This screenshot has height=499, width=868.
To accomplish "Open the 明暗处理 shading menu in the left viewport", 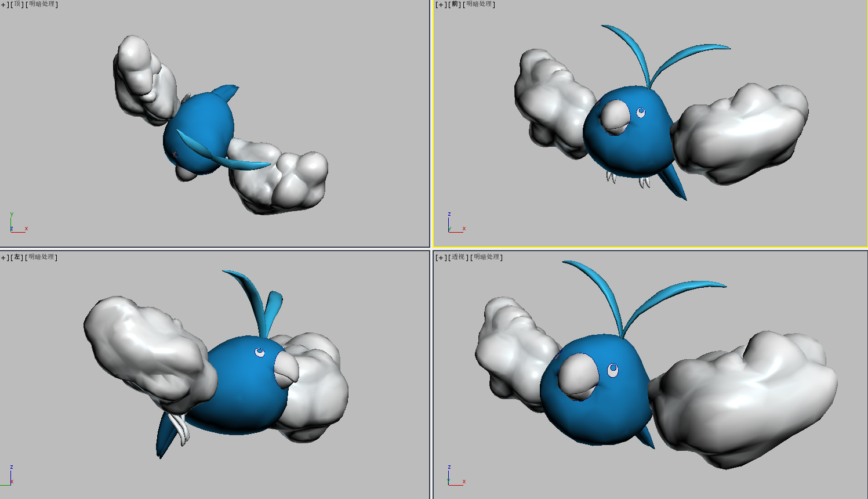I will 41,257.
